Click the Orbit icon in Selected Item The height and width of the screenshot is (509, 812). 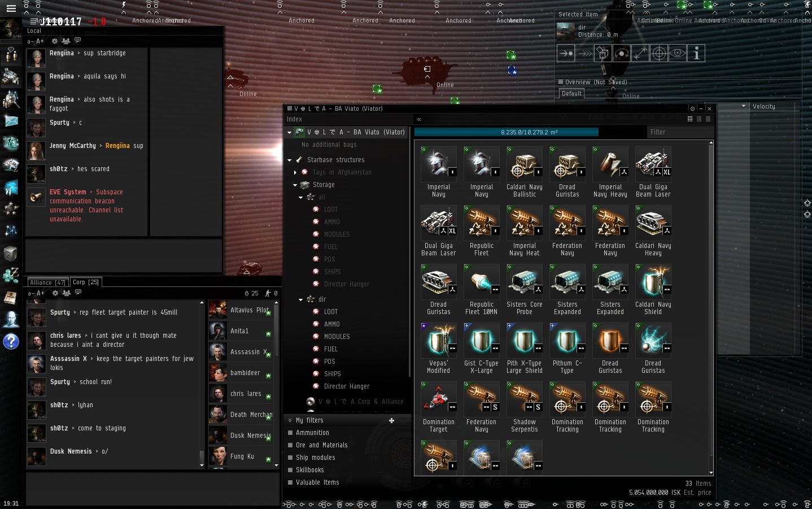621,54
